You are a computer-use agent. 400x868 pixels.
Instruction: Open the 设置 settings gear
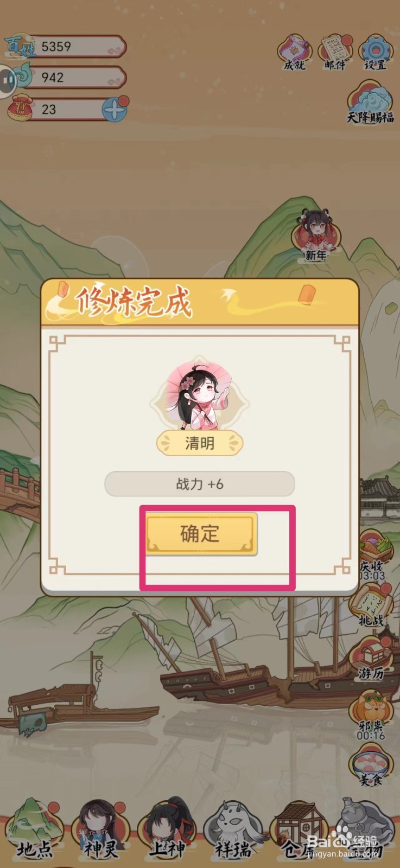[x=376, y=53]
